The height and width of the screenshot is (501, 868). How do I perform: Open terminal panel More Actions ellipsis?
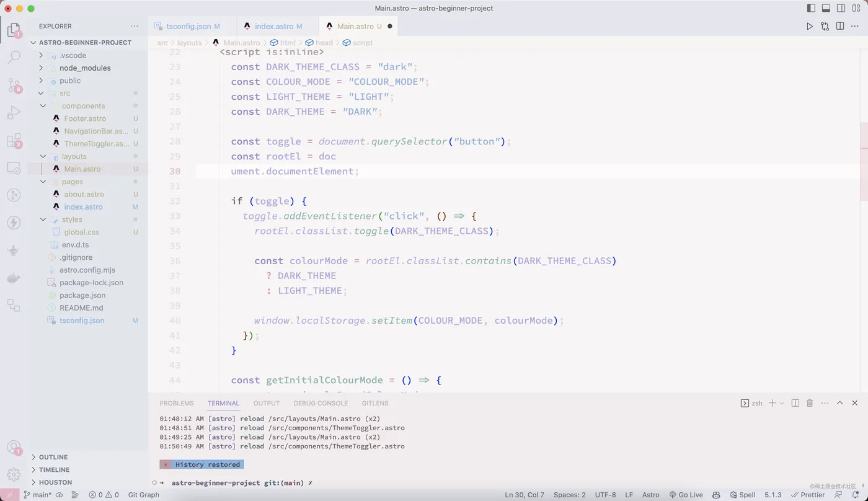click(825, 403)
